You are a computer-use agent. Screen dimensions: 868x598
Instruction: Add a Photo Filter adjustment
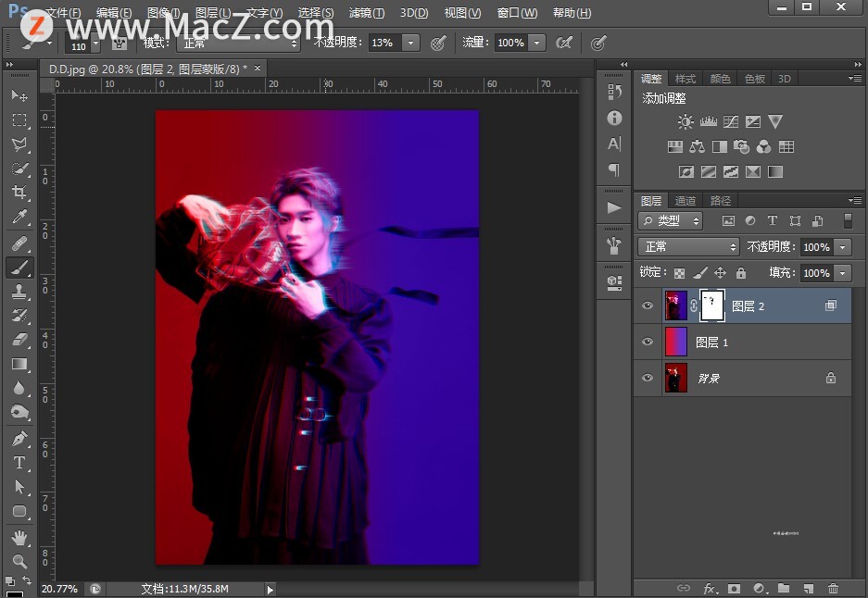(x=741, y=146)
